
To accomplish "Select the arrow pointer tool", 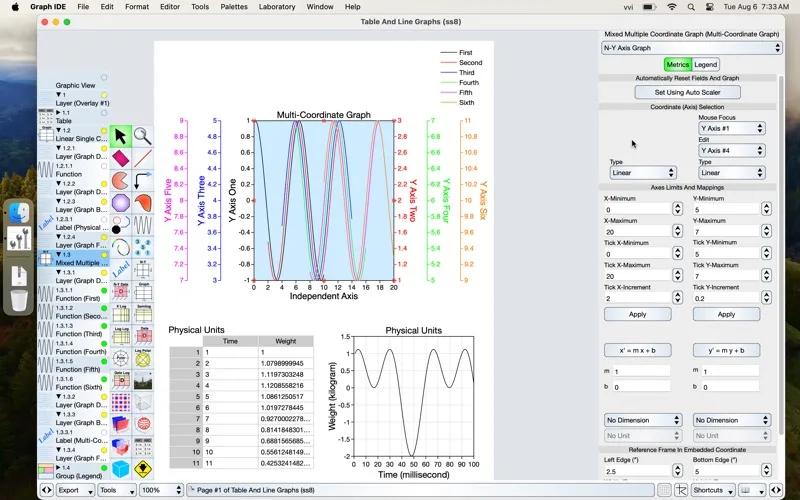I will [x=120, y=137].
